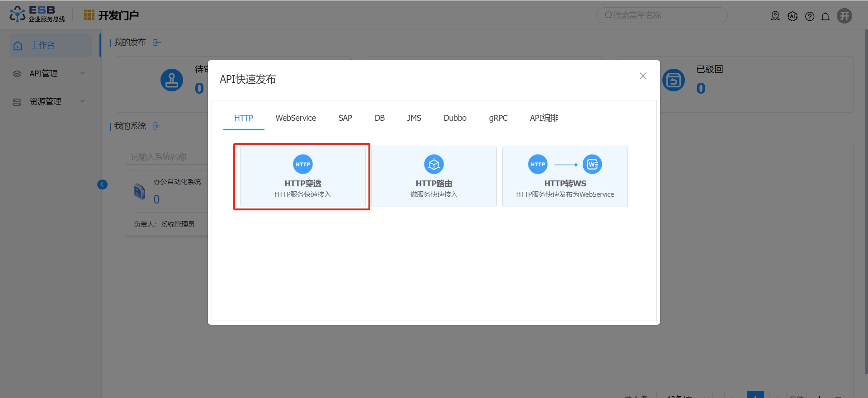Open the user avatar icon 开

(x=844, y=16)
